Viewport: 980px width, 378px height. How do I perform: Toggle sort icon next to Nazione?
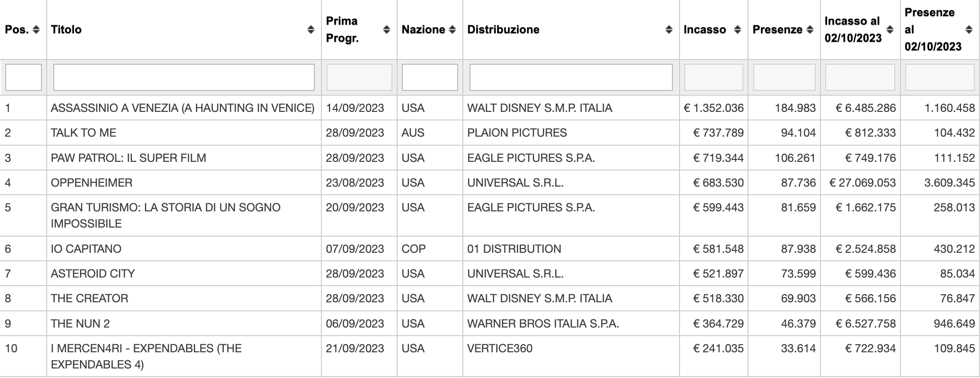coord(452,30)
